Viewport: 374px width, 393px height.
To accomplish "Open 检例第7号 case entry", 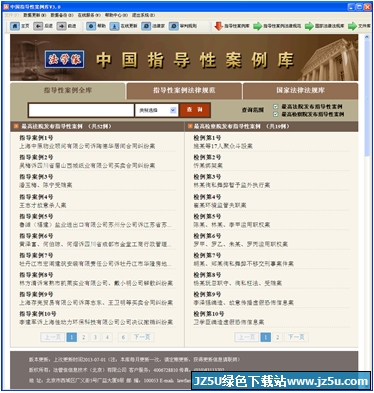I will tap(272, 260).
